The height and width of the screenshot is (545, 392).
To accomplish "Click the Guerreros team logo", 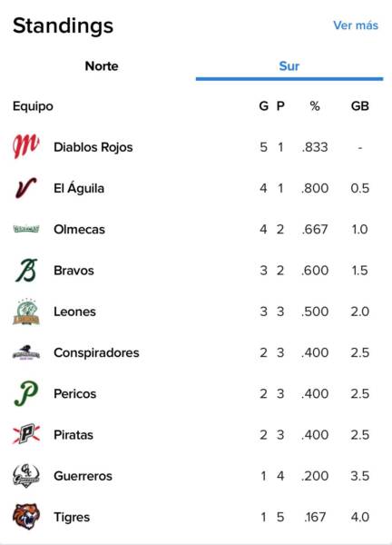I will pos(26,475).
